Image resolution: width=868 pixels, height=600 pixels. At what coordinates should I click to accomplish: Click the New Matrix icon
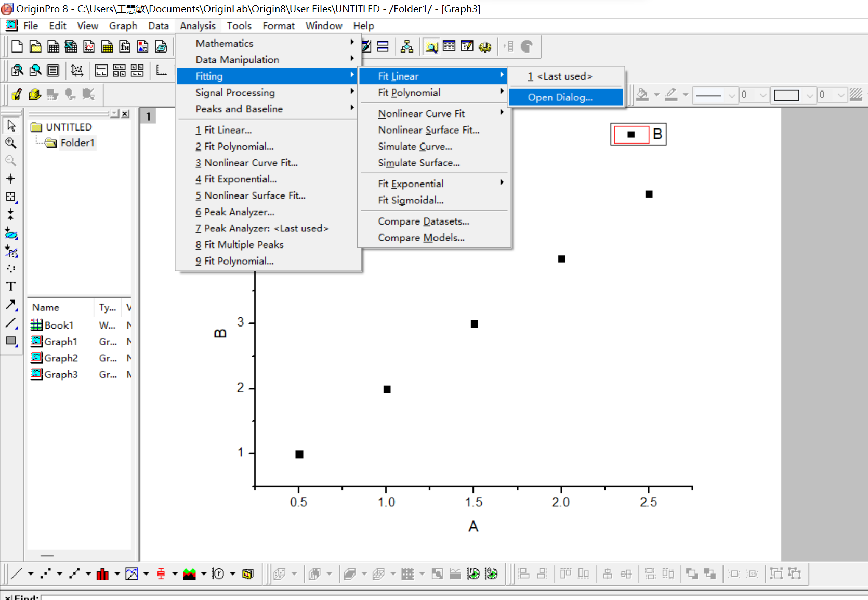point(107,47)
